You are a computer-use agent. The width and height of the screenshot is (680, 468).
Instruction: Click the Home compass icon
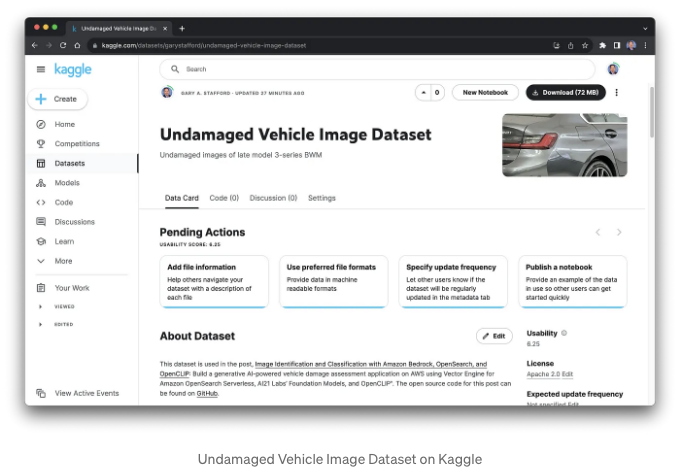(x=41, y=124)
